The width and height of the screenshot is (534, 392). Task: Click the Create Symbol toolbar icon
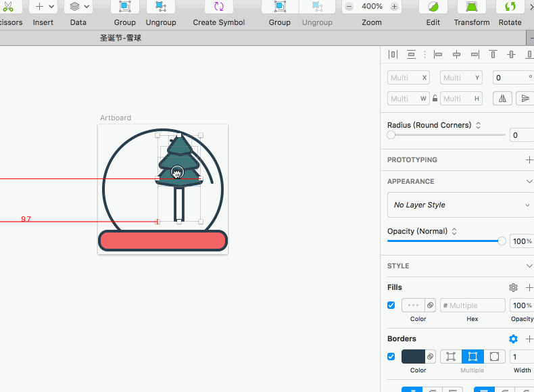point(218,7)
